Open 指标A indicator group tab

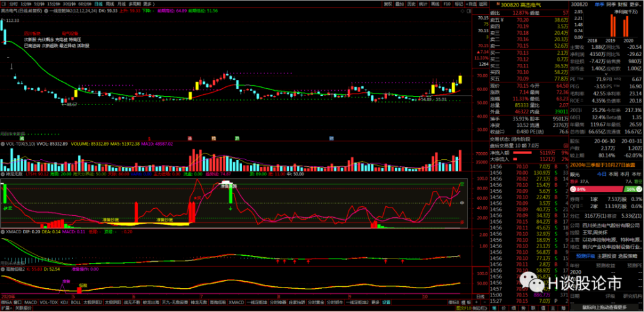6,302
